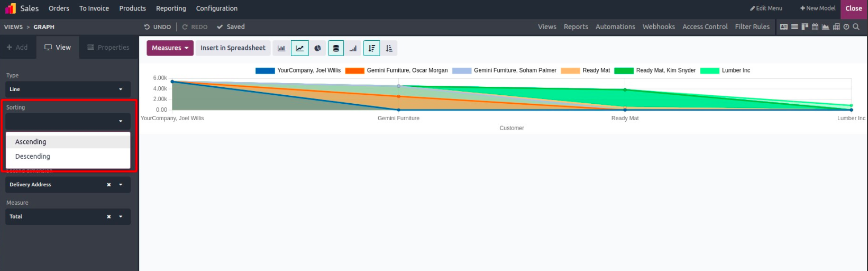
Task: Open the kanban view icon
Action: [x=805, y=27]
